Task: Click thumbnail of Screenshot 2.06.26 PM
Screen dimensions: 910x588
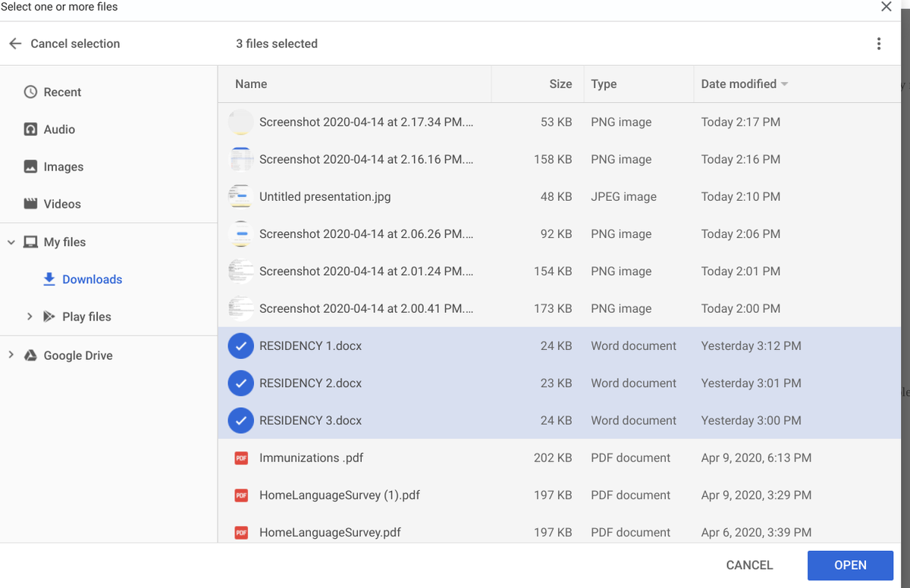Action: tap(240, 233)
